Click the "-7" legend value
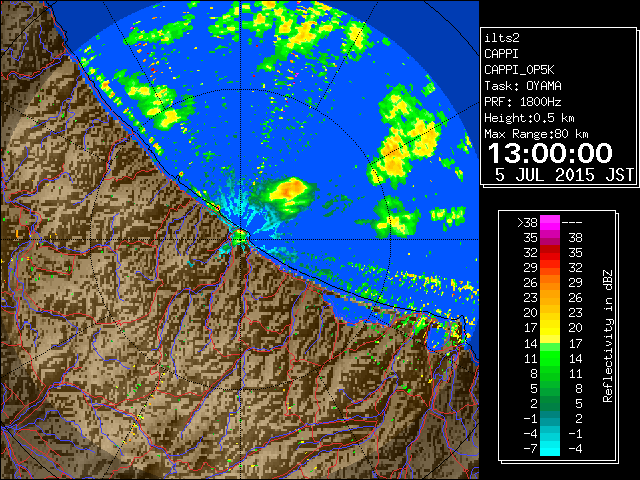 pyautogui.click(x=530, y=449)
